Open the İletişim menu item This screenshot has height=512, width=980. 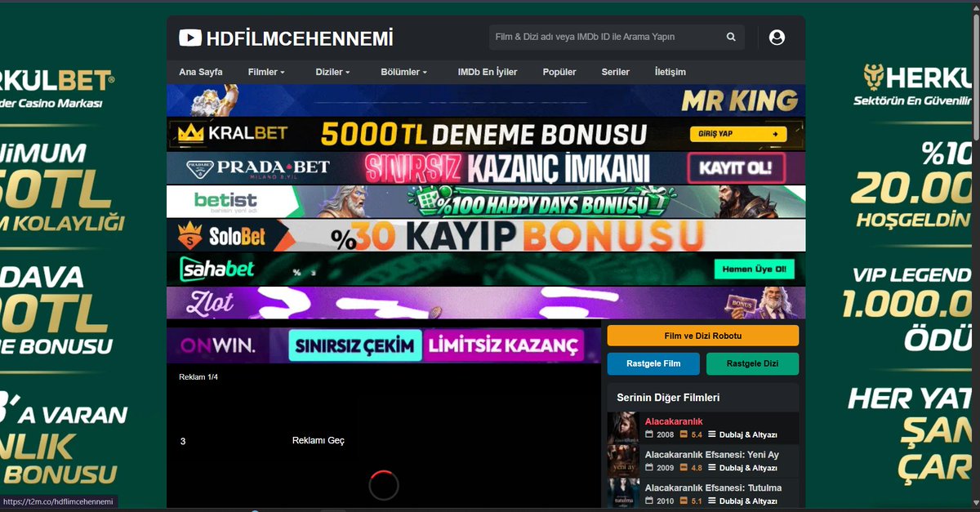(x=670, y=72)
